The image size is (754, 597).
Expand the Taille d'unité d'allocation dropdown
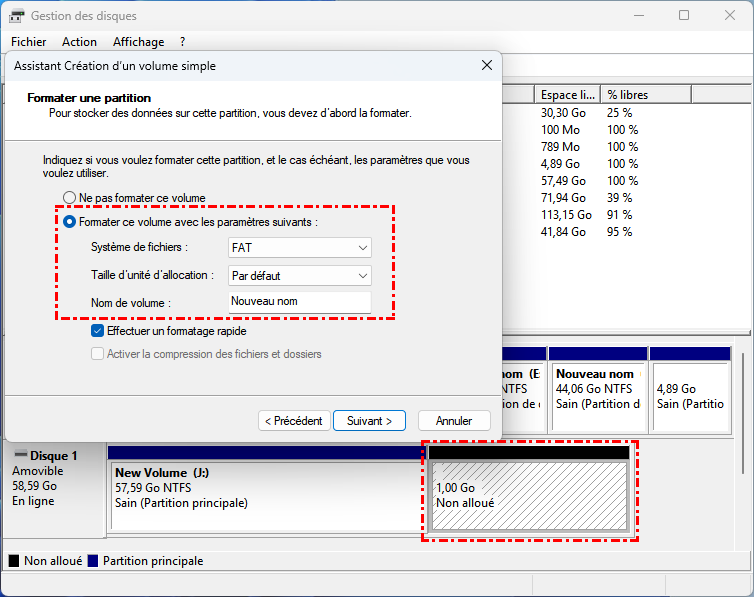[300, 275]
